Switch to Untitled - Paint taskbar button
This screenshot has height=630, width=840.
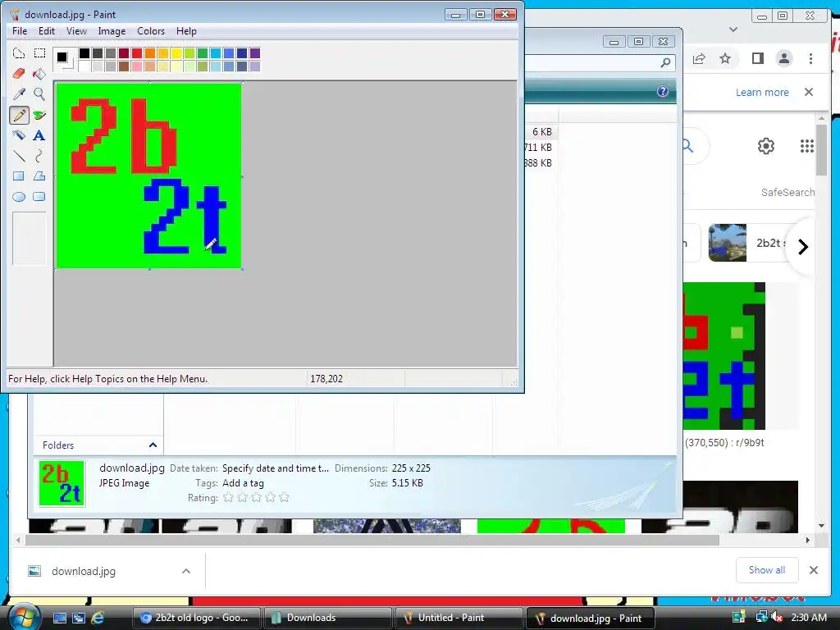coord(459,618)
